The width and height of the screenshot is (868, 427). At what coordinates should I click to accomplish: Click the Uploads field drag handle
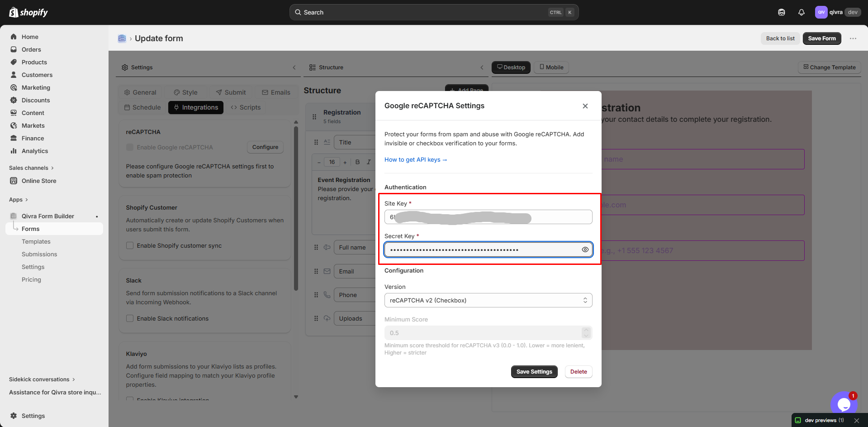pyautogui.click(x=316, y=318)
